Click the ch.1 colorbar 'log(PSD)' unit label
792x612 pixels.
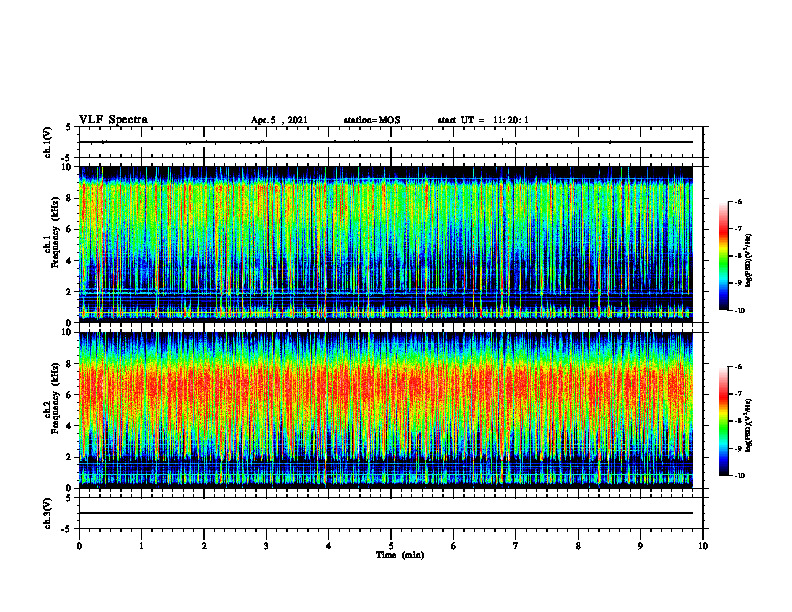click(x=749, y=261)
